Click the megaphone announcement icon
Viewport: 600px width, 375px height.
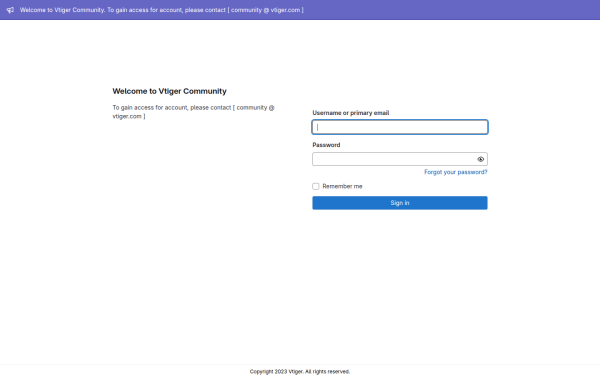[x=10, y=10]
